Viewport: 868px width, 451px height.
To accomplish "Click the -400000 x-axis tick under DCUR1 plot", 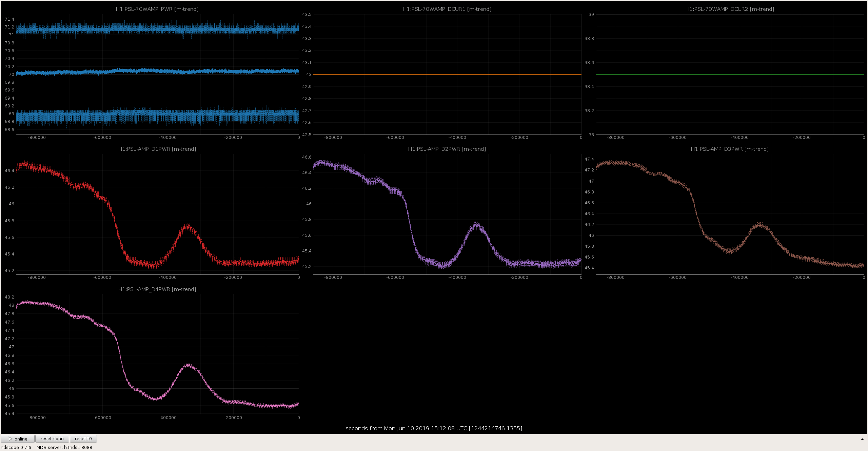I will [x=457, y=138].
